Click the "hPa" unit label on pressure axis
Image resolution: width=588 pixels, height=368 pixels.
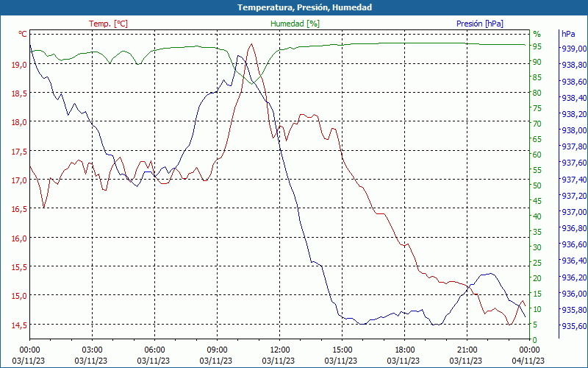point(568,34)
